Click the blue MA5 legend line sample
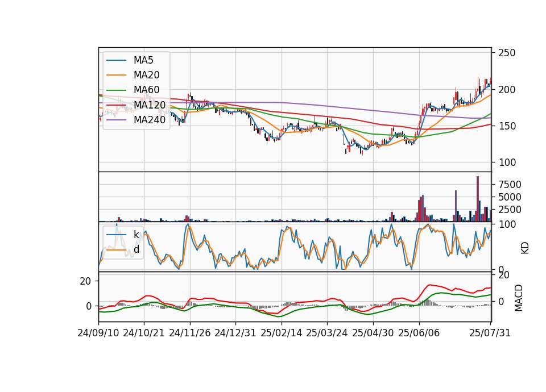Viewport: 546px width, 392px height. pyautogui.click(x=116, y=60)
